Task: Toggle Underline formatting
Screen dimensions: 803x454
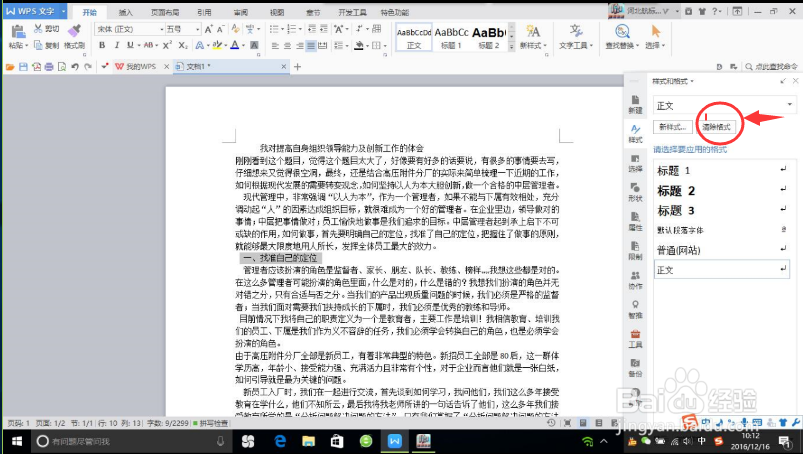Action: (130, 45)
